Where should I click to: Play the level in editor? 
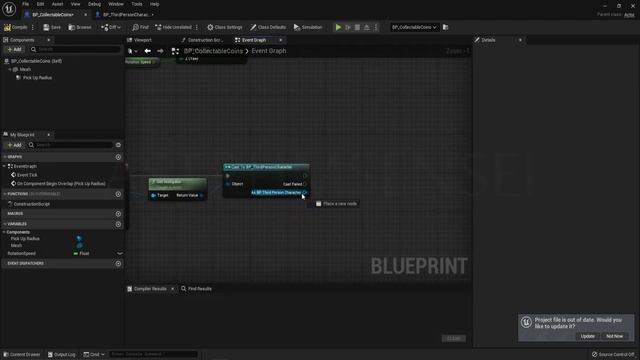pyautogui.click(x=338, y=27)
